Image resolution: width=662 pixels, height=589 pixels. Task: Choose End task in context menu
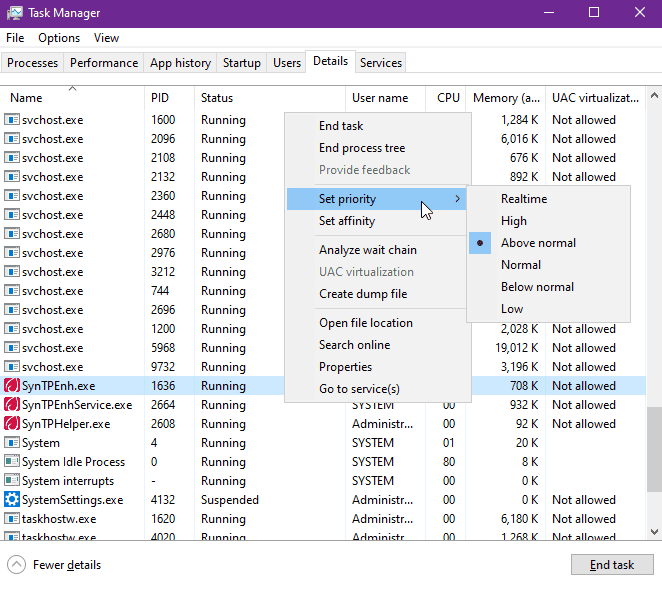(x=378, y=125)
